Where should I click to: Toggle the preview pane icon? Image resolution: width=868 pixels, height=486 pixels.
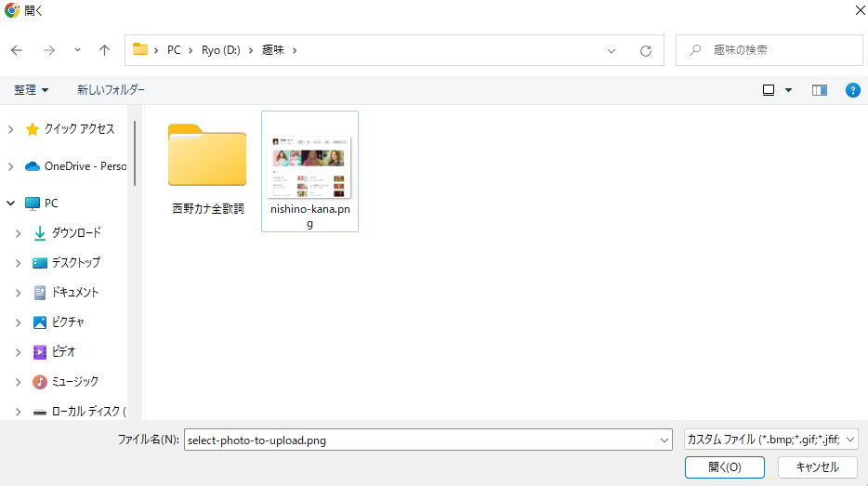click(x=819, y=90)
